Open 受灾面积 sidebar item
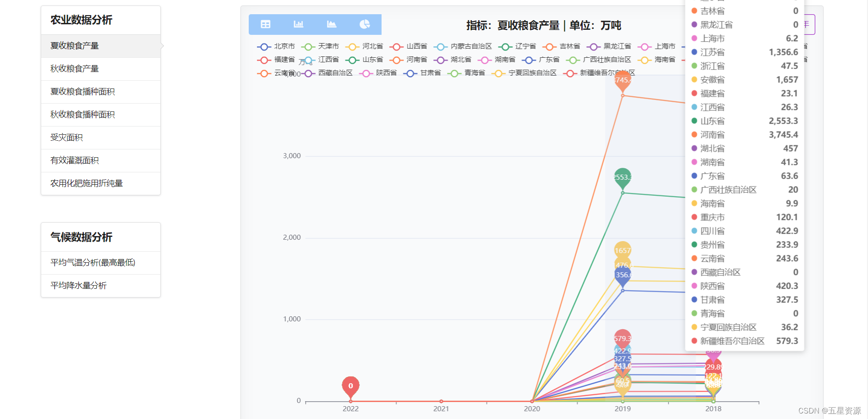The width and height of the screenshot is (868, 419). (101, 138)
